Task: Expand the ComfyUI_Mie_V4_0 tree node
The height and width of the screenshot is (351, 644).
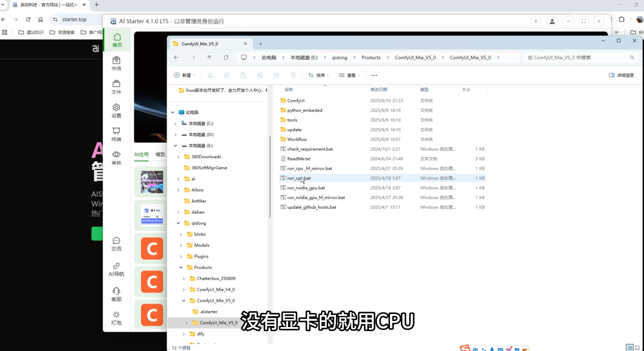Action: (x=184, y=290)
